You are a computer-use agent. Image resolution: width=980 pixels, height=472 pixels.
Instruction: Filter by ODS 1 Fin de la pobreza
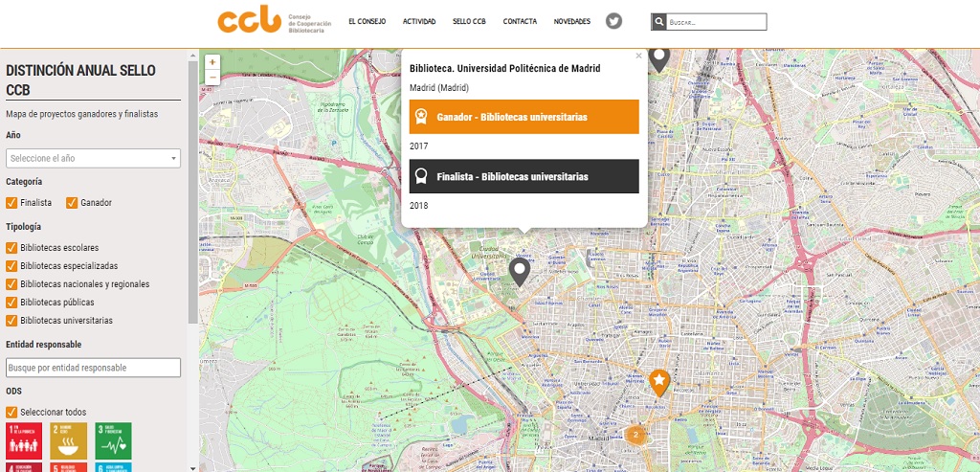(x=24, y=441)
